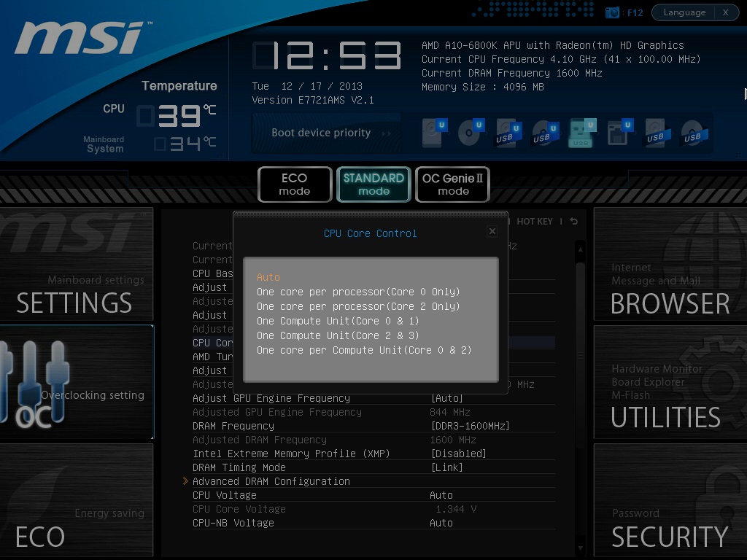
Task: Click the System temperature 34°C readout
Action: click(x=186, y=144)
